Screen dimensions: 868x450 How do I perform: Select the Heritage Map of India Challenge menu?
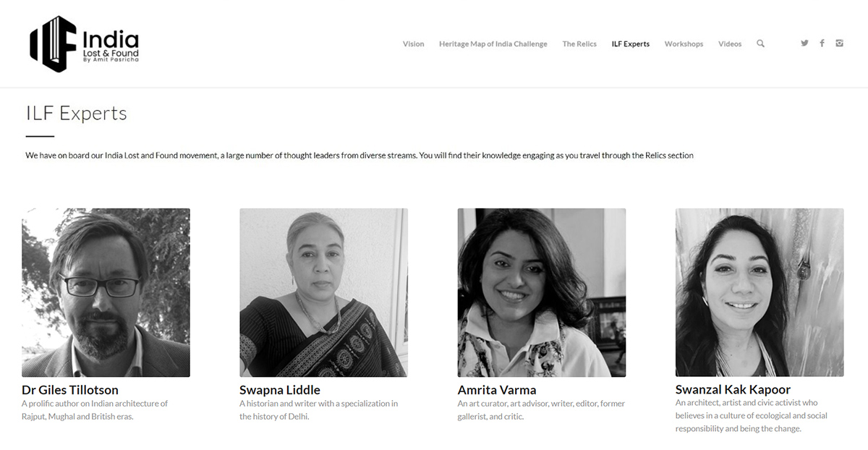493,43
